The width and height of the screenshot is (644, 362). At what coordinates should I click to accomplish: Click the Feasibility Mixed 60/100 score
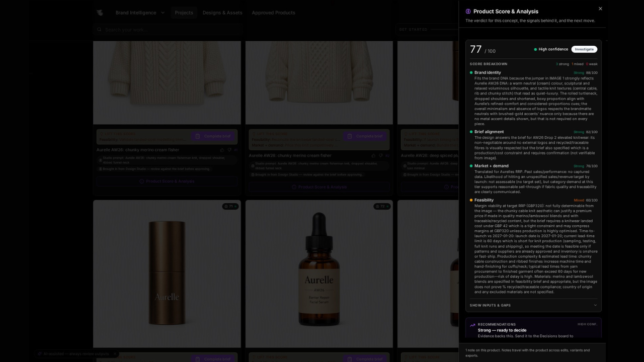pyautogui.click(x=586, y=200)
